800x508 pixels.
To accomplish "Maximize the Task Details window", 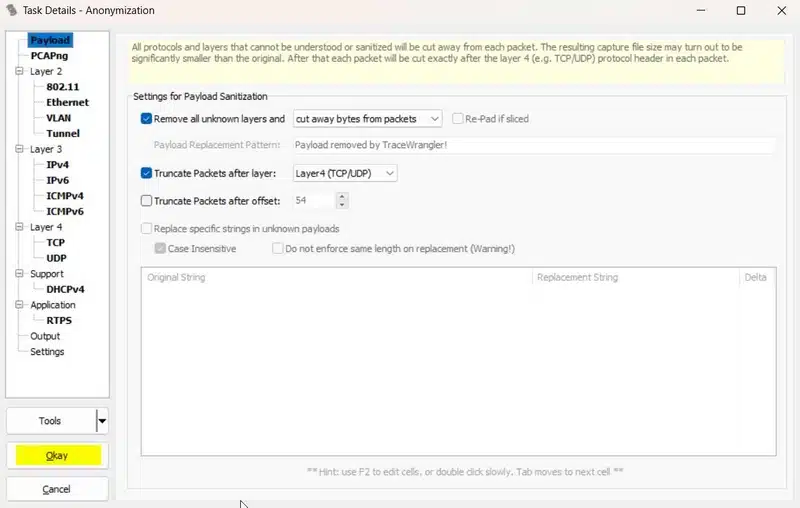I will click(741, 10).
